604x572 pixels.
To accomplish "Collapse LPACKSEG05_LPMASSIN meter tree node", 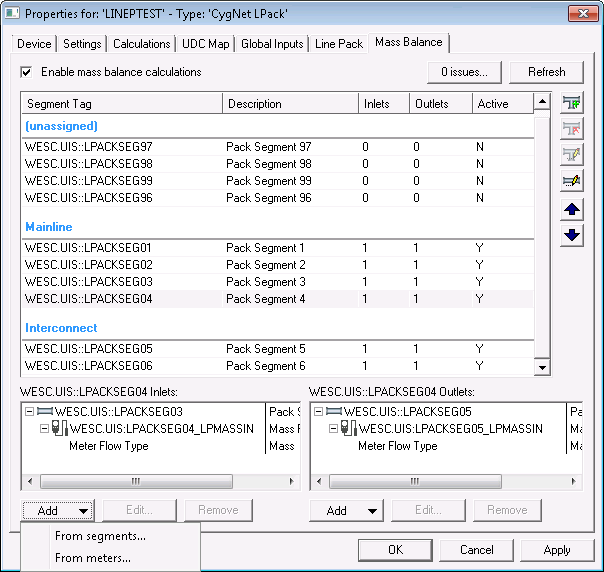I will 333,428.
